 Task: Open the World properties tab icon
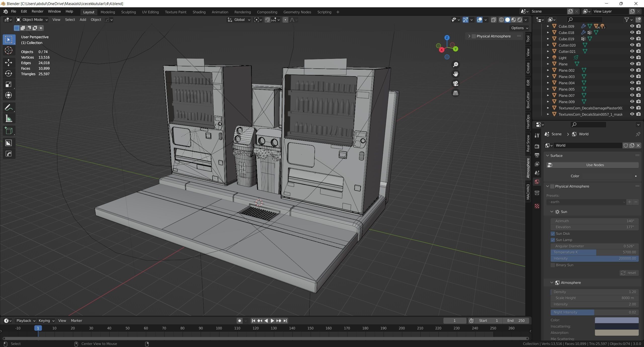pyautogui.click(x=537, y=182)
